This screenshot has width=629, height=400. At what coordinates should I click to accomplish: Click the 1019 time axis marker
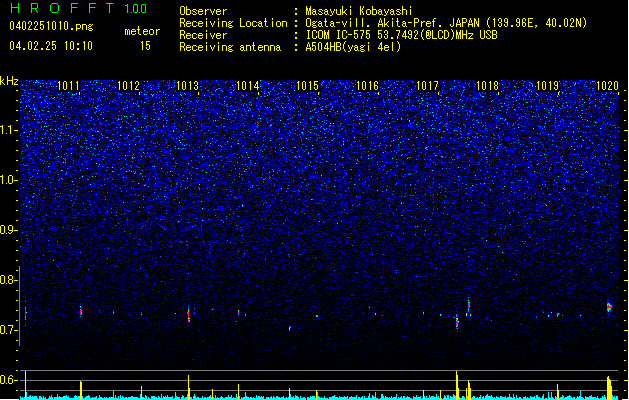[547, 86]
